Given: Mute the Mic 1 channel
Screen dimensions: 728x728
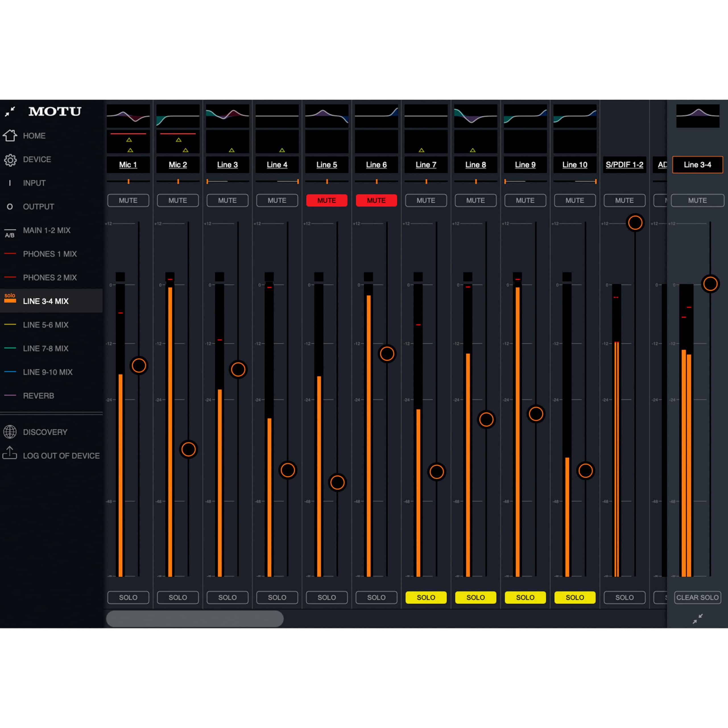Looking at the screenshot, I should tap(128, 200).
